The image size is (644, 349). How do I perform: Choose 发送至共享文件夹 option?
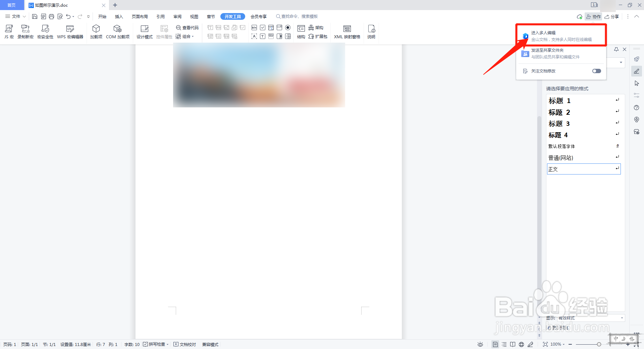pyautogui.click(x=561, y=53)
